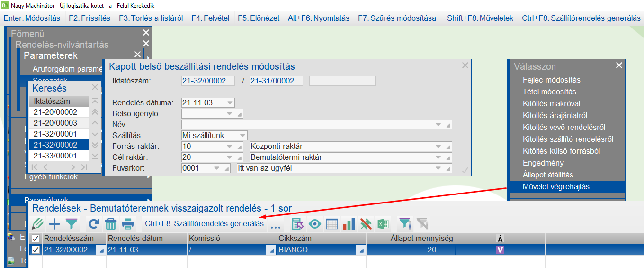Click the teal funnel filter icon beside the plus
The width and height of the screenshot is (644, 268).
(x=72, y=224)
